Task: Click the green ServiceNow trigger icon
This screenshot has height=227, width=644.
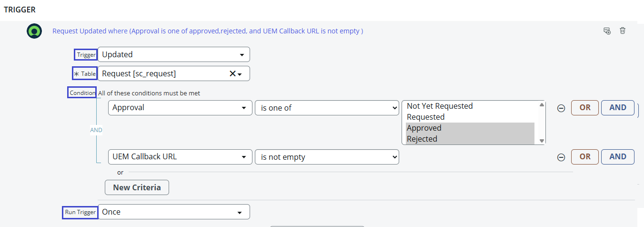Action: coord(34,31)
